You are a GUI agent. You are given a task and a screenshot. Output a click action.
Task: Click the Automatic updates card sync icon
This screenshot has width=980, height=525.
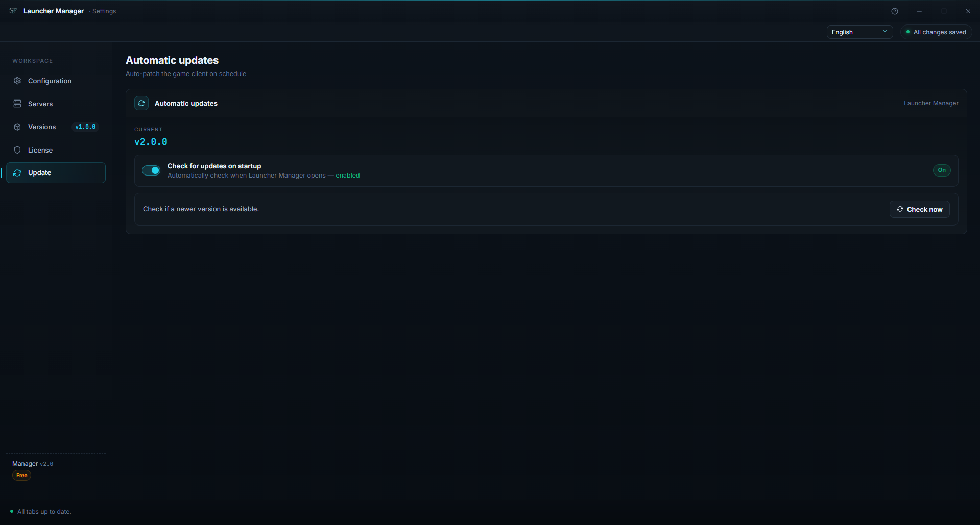141,103
